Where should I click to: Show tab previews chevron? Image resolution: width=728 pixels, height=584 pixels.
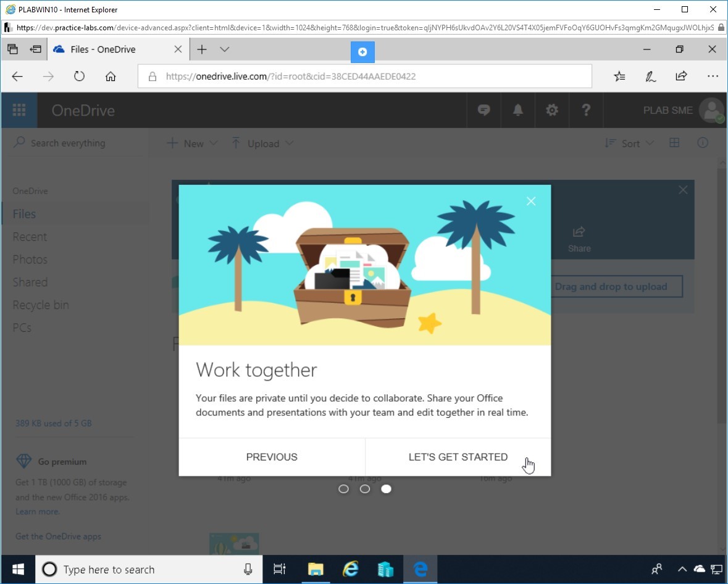[225, 49]
